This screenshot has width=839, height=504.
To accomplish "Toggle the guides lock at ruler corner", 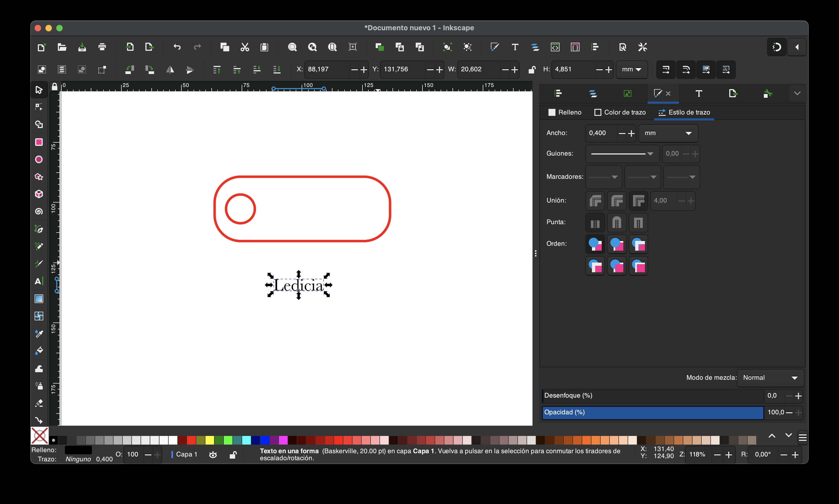I will click(x=54, y=87).
